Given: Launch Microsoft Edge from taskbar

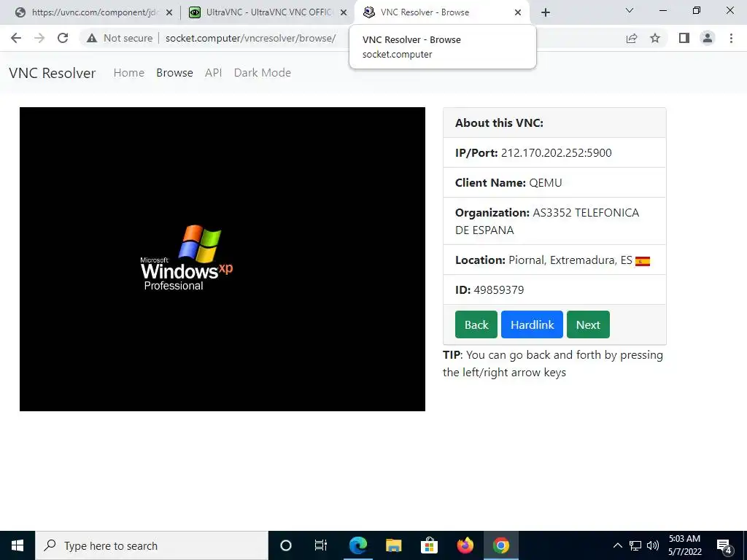Looking at the screenshot, I should tap(357, 545).
